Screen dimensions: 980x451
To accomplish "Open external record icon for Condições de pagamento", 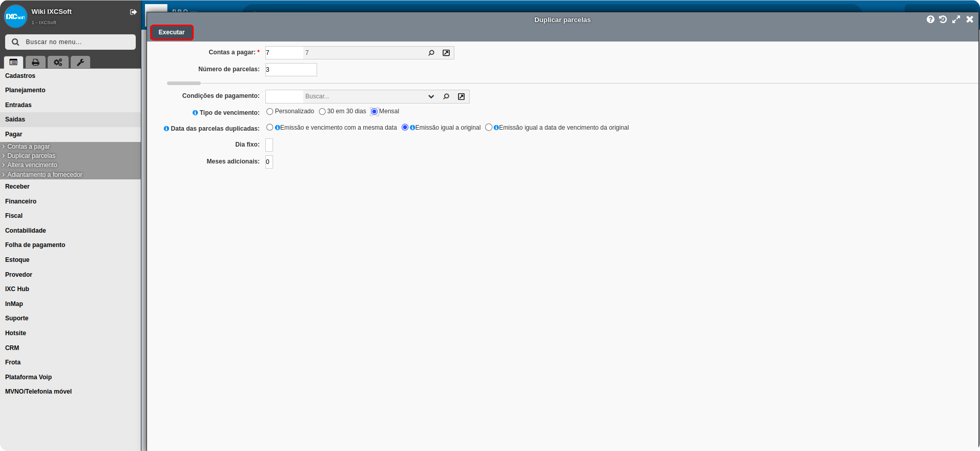I will pos(461,96).
